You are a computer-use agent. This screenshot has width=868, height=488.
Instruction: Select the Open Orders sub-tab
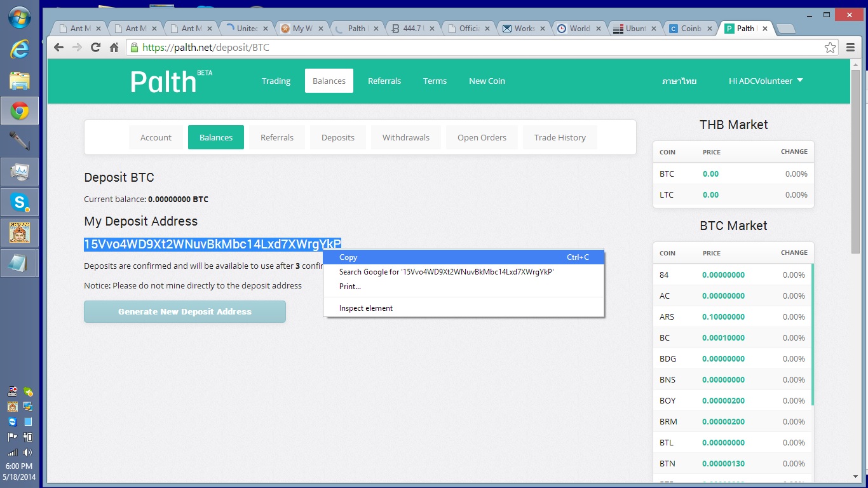pyautogui.click(x=482, y=137)
